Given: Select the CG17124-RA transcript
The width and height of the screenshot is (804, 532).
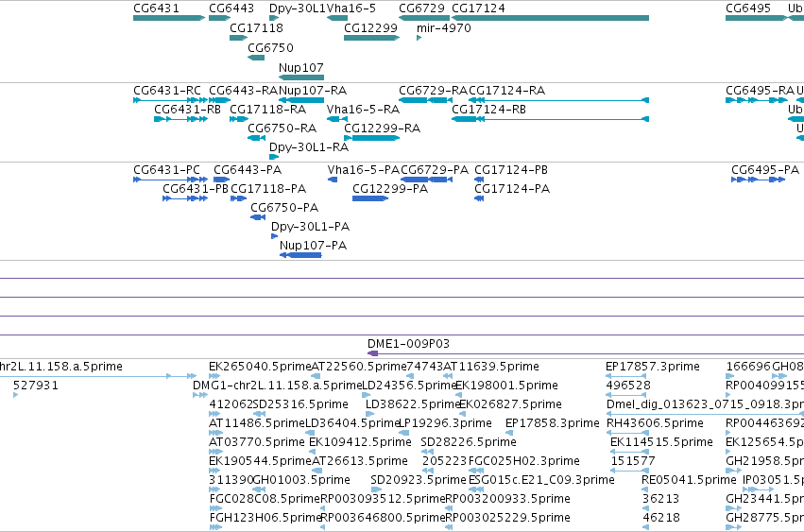Looking at the screenshot, I should (559, 100).
